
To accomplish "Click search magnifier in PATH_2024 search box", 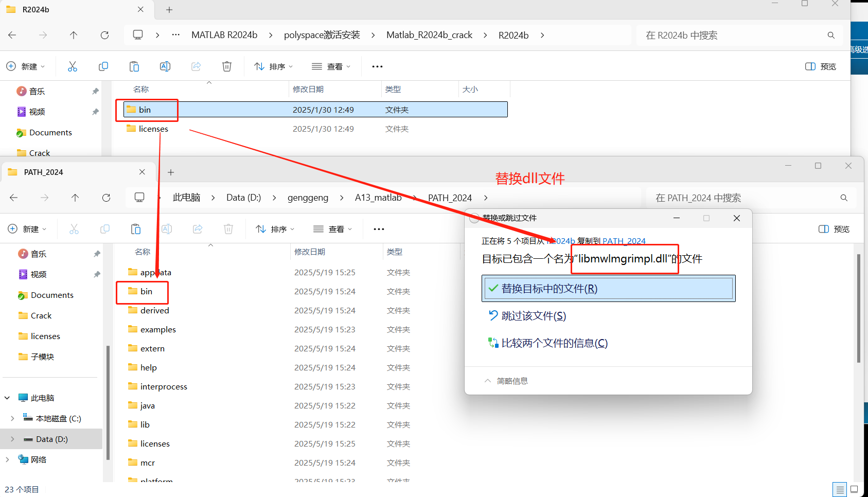I will [844, 198].
